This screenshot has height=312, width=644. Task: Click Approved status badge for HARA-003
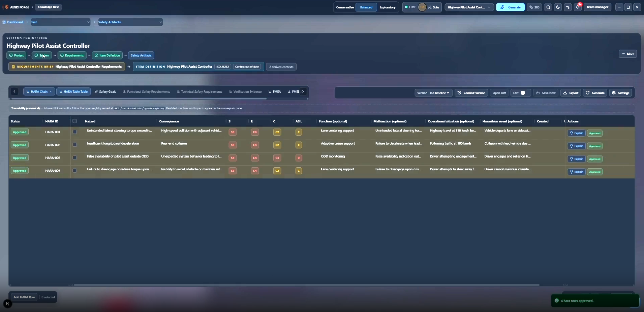20,158
